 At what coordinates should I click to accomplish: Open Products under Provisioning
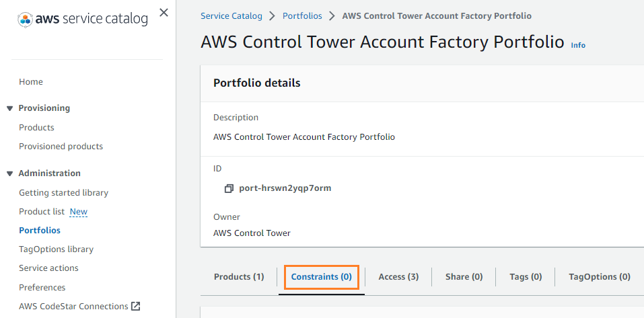pos(36,127)
